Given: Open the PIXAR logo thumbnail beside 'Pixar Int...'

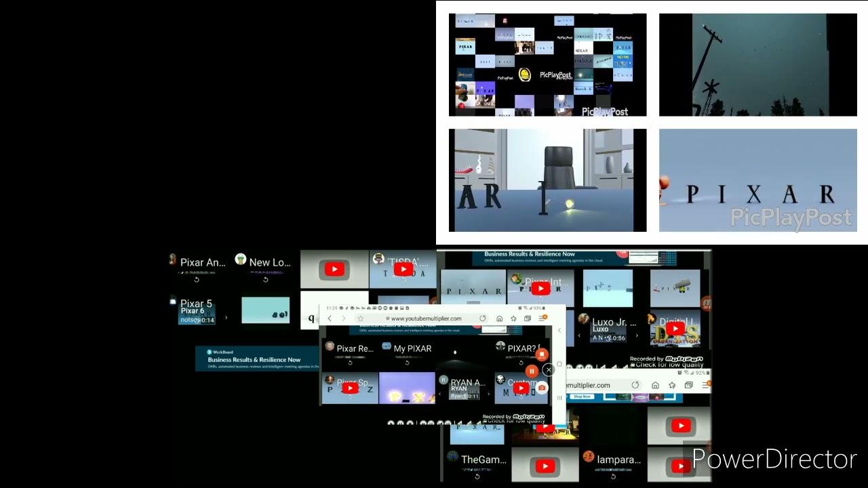Looking at the screenshot, I should click(x=473, y=287).
